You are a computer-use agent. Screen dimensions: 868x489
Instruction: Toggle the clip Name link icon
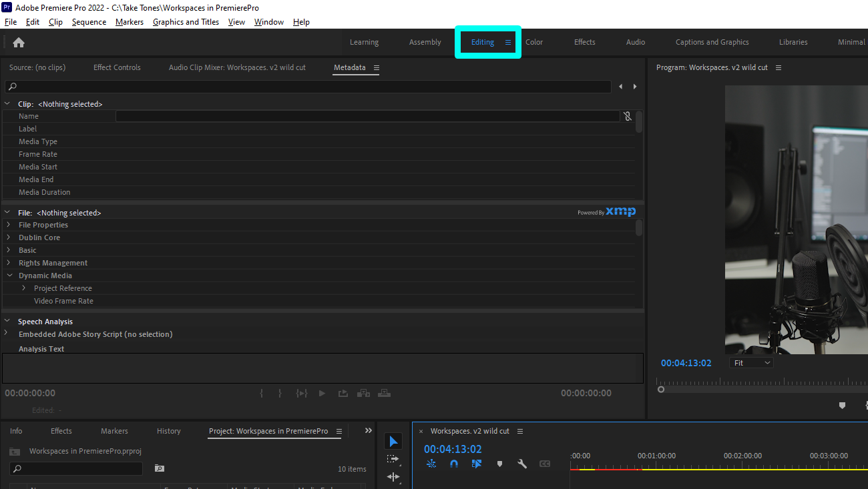point(628,116)
